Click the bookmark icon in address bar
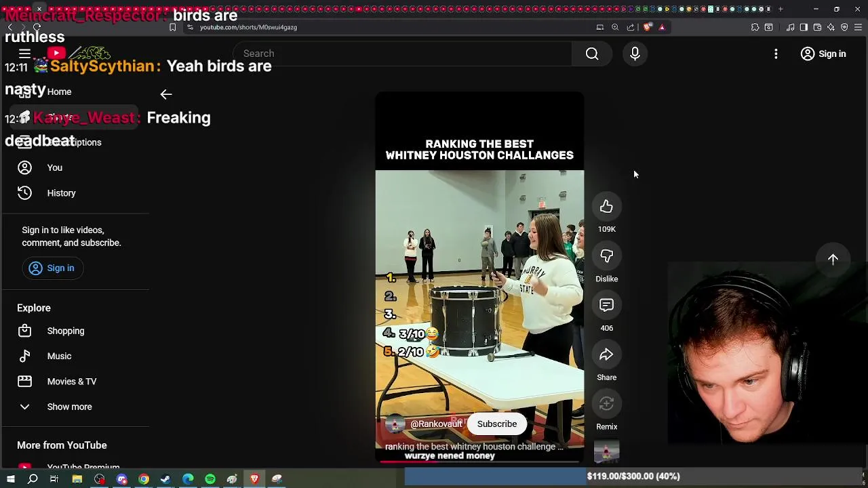The width and height of the screenshot is (868, 488). pos(172,27)
